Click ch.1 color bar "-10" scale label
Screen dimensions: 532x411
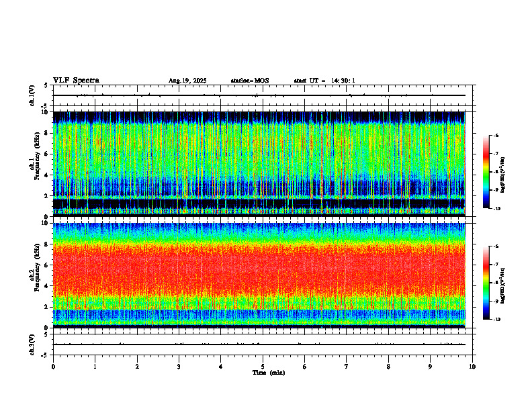(496, 209)
